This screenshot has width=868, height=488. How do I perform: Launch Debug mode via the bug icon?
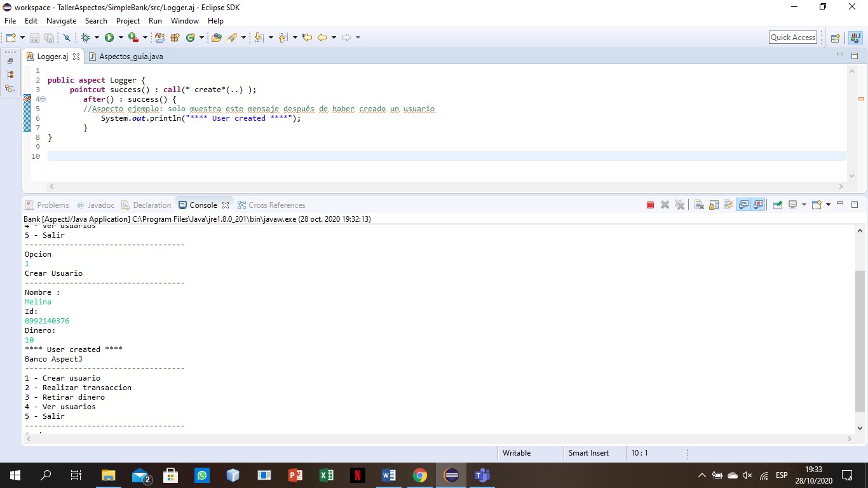(86, 37)
